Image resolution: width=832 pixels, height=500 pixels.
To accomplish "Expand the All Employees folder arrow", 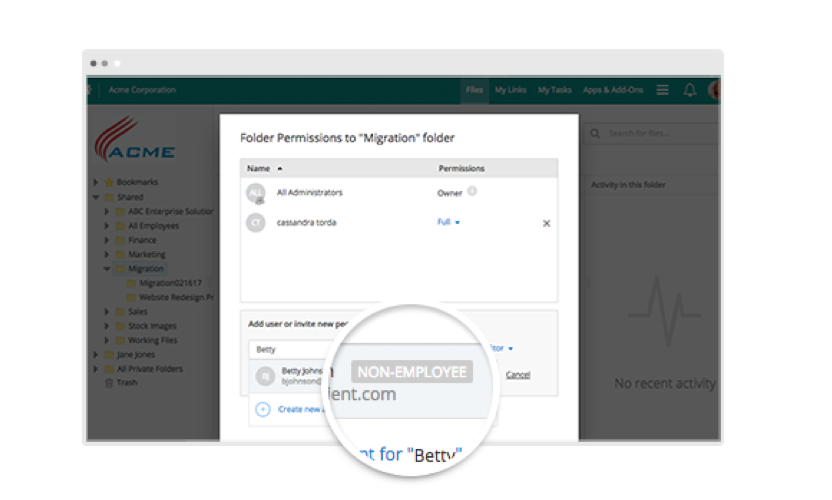I will coord(107,226).
